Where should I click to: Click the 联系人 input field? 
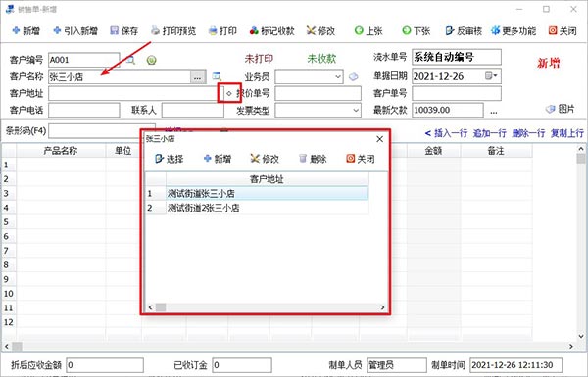pyautogui.click(x=192, y=111)
